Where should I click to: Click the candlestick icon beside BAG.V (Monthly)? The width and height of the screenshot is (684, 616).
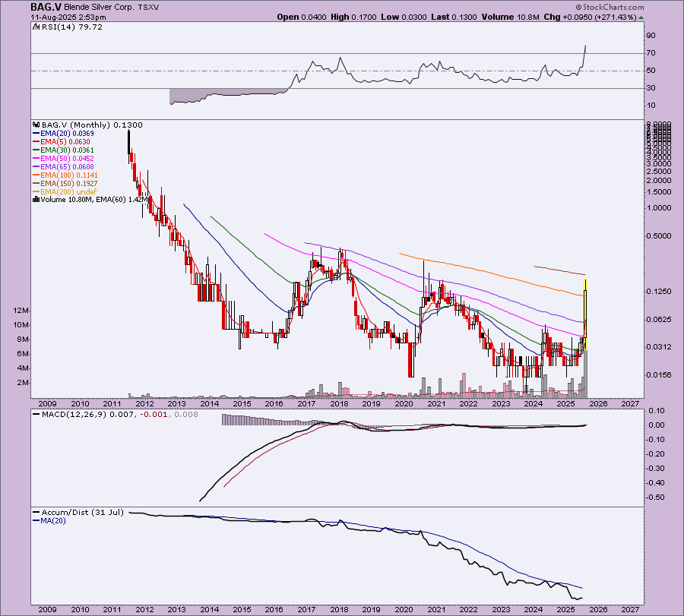[36, 125]
